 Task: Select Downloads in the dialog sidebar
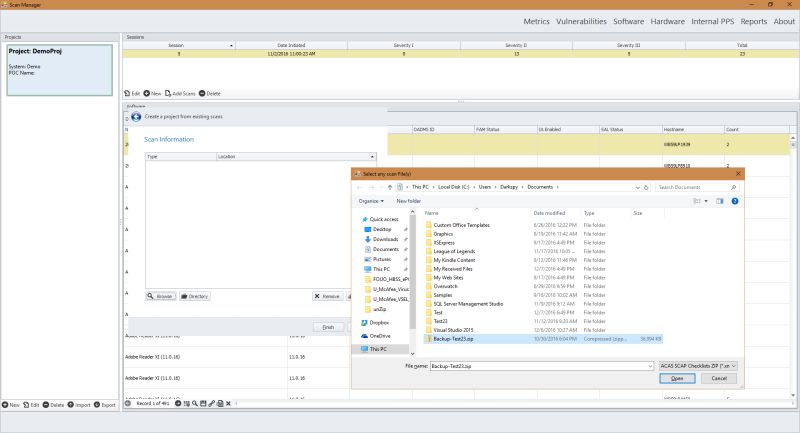click(381, 239)
